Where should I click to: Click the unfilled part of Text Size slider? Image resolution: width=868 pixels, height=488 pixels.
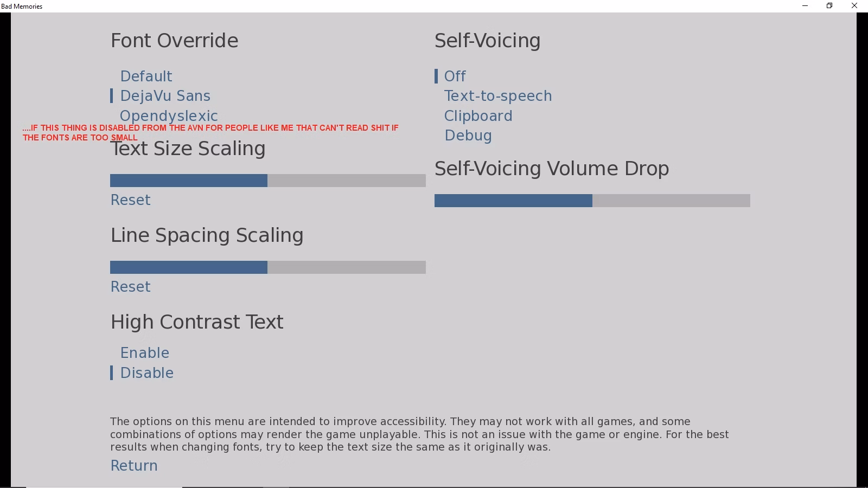tap(347, 181)
